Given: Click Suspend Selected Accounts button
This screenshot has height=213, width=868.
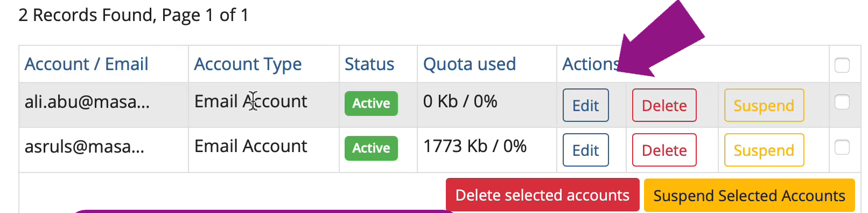Looking at the screenshot, I should (749, 195).
